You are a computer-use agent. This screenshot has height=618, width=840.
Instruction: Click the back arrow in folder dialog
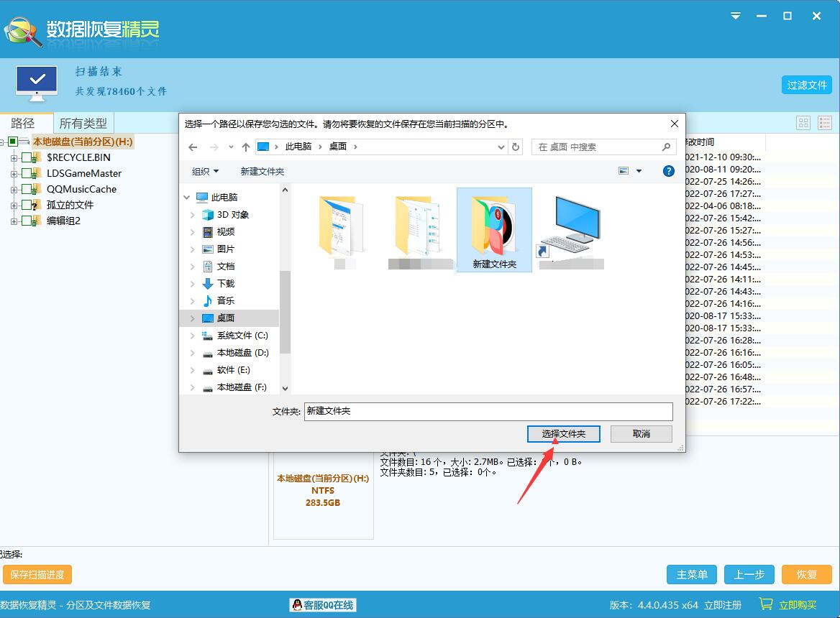point(193,147)
